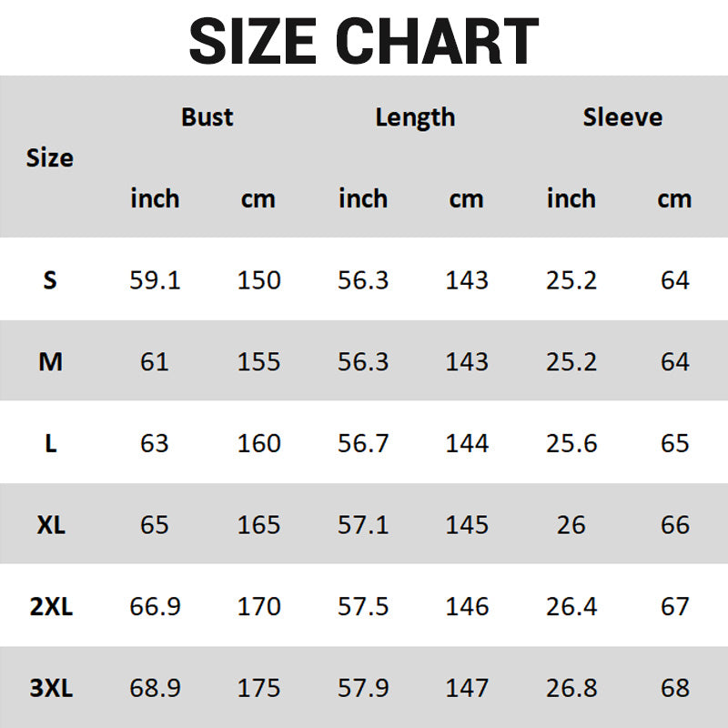
Task: Click the 26.4 inch sleeve value
Action: click(x=571, y=607)
